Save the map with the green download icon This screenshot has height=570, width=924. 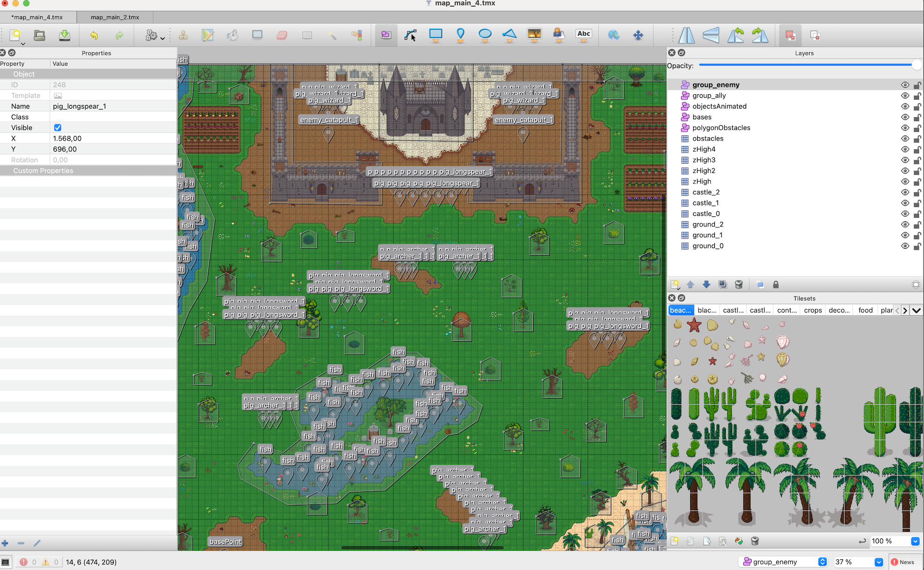pyautogui.click(x=65, y=35)
